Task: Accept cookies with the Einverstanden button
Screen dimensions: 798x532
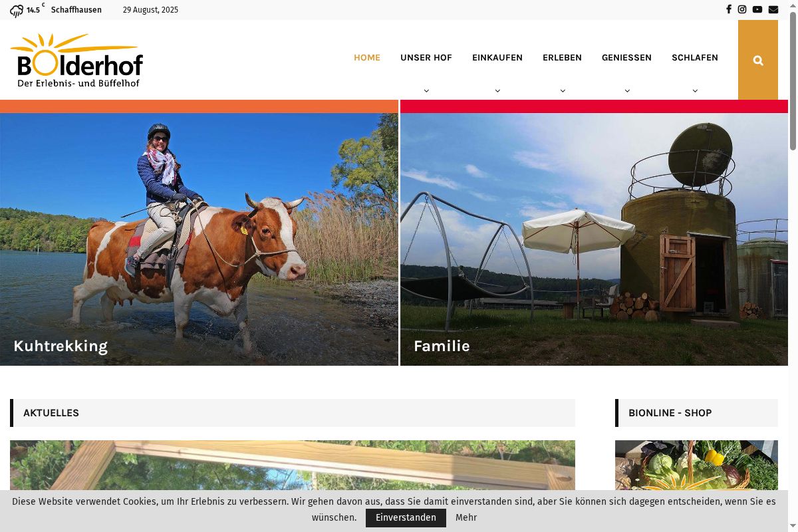Action: click(x=406, y=517)
